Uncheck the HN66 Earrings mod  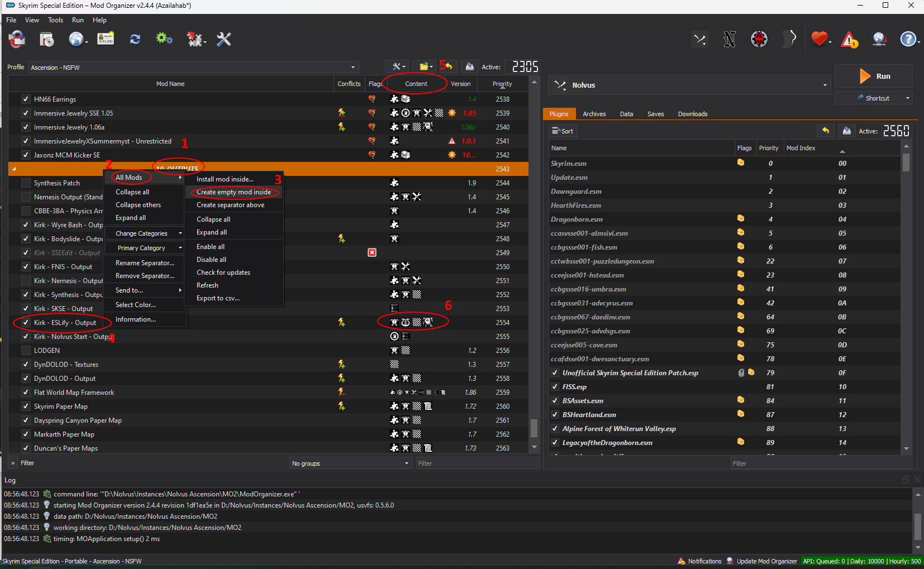pos(26,99)
